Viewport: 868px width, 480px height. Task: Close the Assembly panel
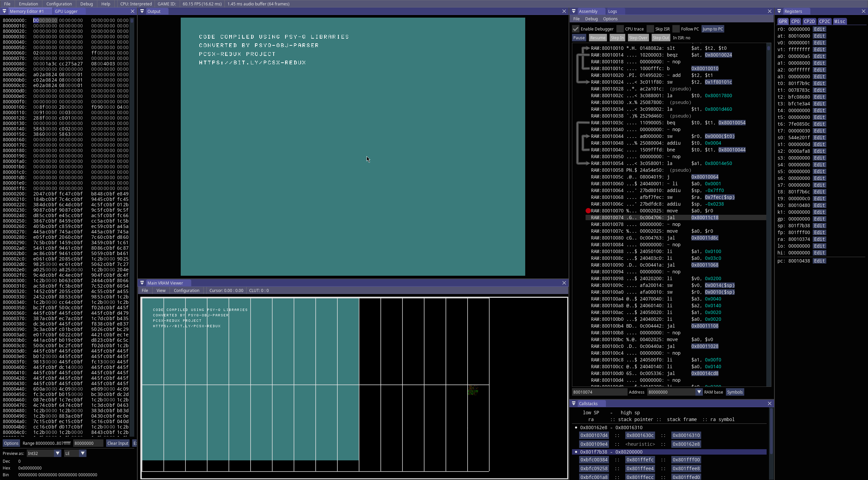(770, 11)
